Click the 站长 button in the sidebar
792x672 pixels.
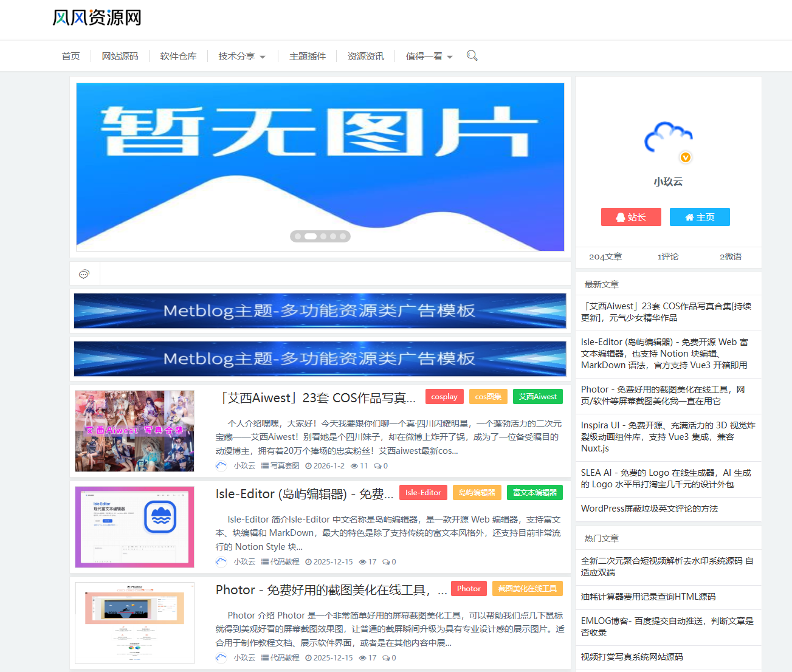tap(631, 216)
